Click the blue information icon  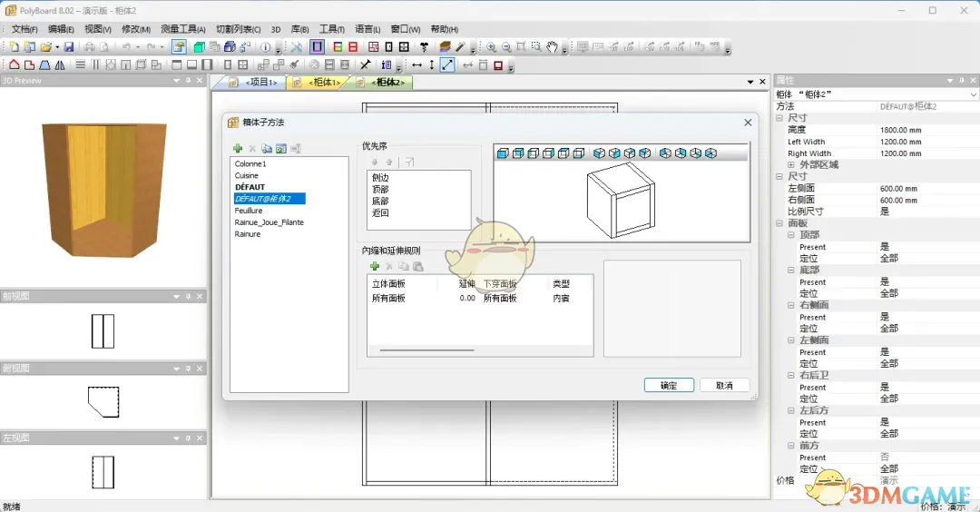point(266,47)
